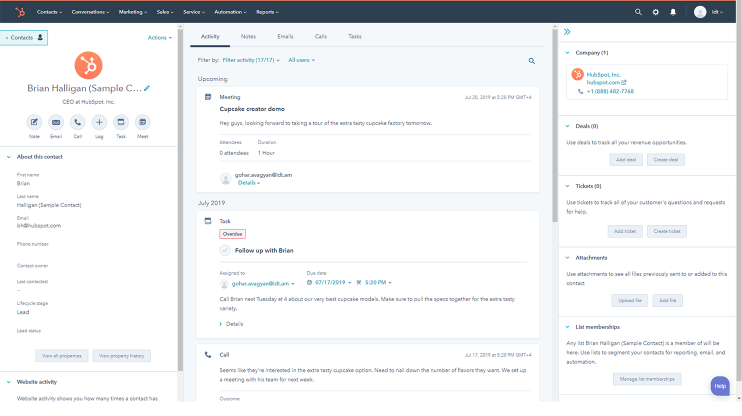This screenshot has width=742, height=416.
Task: Click Upload file button
Action: [630, 301]
